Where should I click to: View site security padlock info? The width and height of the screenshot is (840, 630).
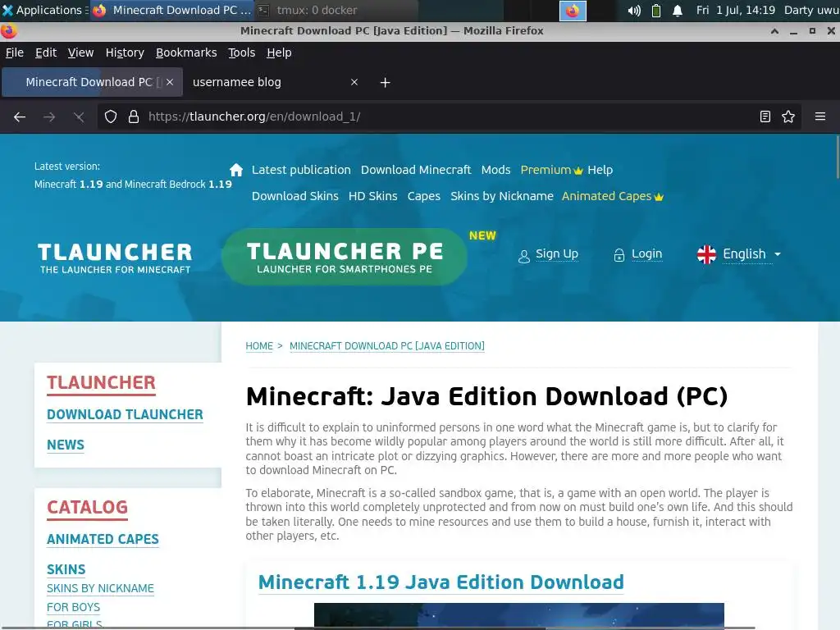coord(134,116)
